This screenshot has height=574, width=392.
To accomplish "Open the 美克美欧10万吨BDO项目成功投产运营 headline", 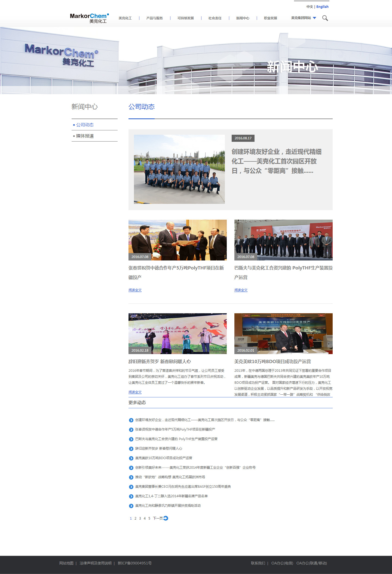I will [x=272, y=361].
